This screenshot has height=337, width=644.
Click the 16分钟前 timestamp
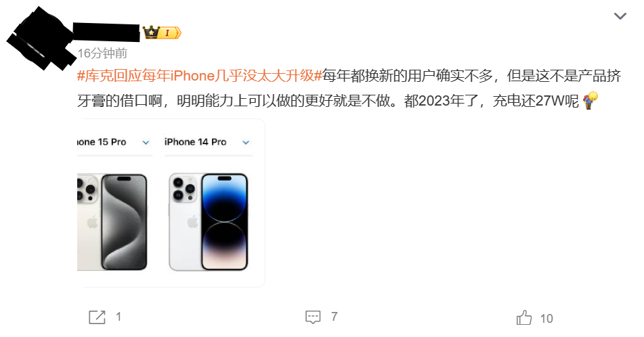102,53
